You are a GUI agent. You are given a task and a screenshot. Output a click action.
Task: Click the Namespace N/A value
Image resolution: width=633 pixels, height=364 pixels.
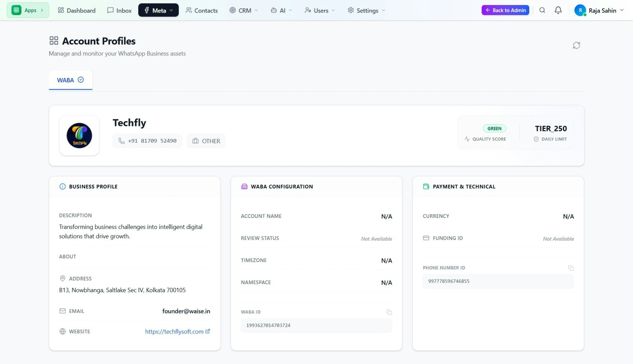click(x=386, y=283)
